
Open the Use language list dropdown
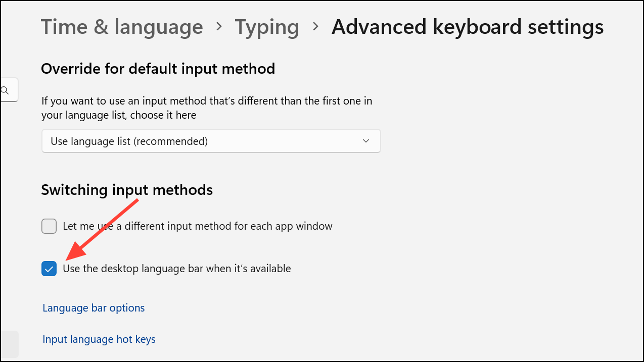click(x=211, y=141)
